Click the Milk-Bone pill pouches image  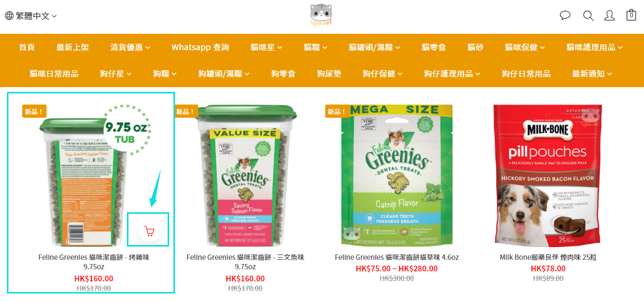[548, 175]
